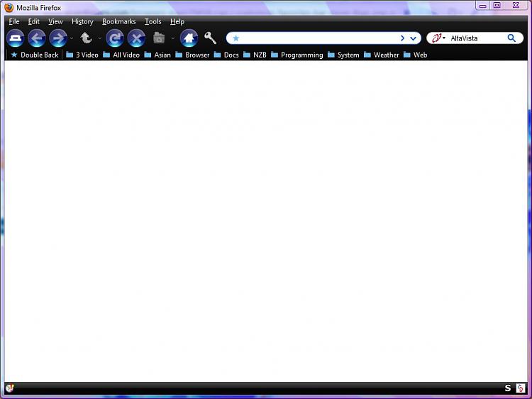Click the key icon in toolbar
The height and width of the screenshot is (399, 532).
point(211,38)
